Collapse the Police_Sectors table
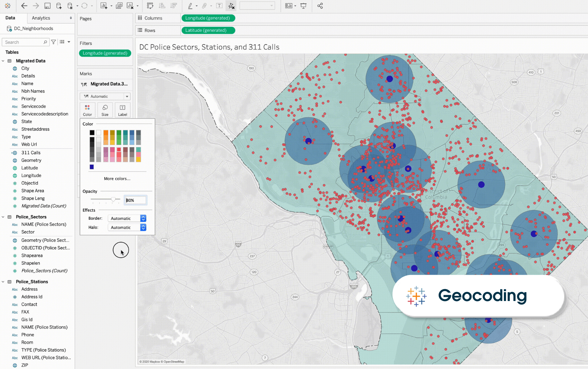Viewport: 588px width, 369px height. [3, 217]
